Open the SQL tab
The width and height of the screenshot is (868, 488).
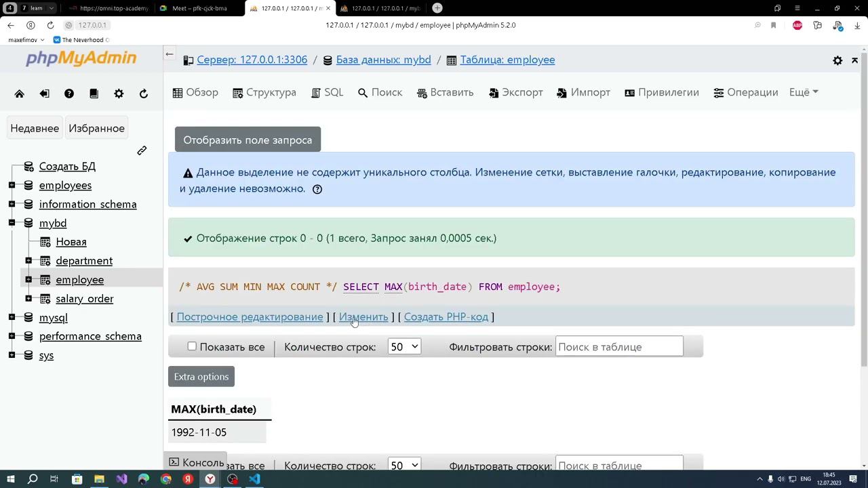coord(327,92)
